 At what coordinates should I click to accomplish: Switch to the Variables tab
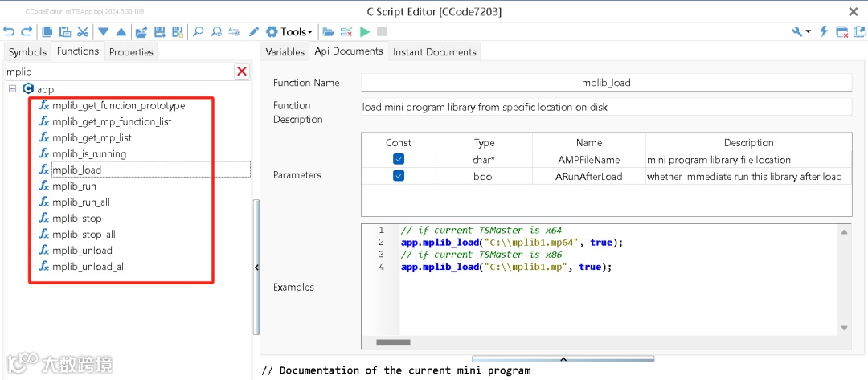[285, 52]
